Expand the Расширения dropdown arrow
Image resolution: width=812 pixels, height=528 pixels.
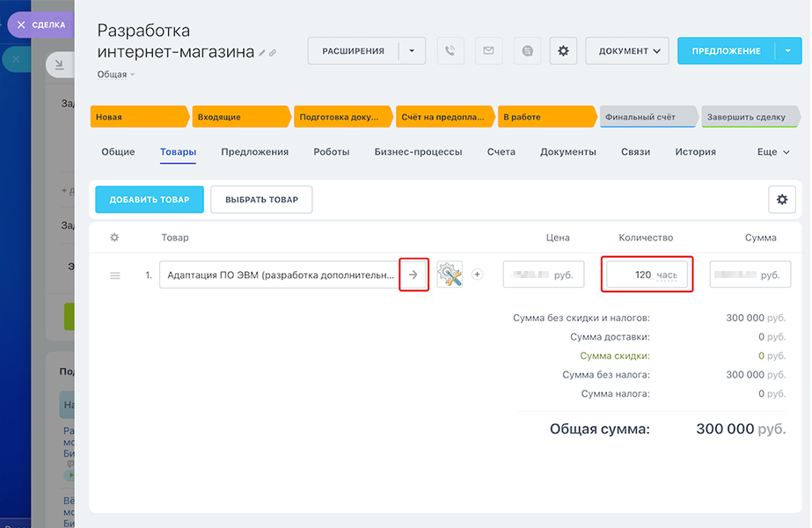412,51
